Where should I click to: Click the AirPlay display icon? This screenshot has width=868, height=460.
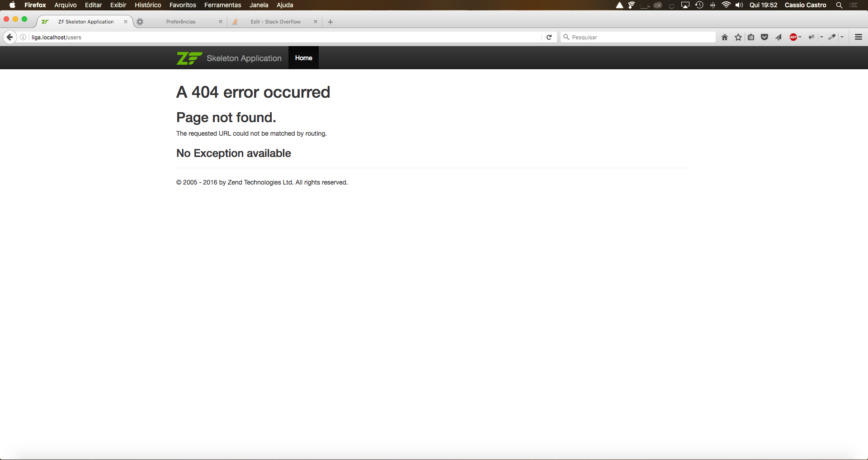[x=685, y=5]
